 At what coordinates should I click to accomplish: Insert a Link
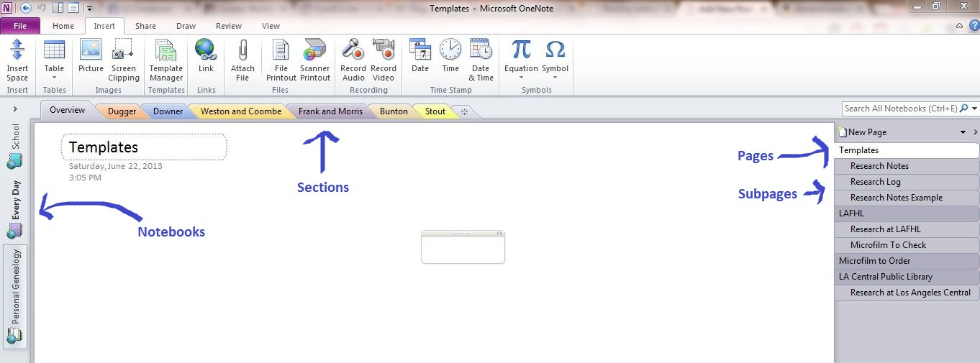coord(206,56)
